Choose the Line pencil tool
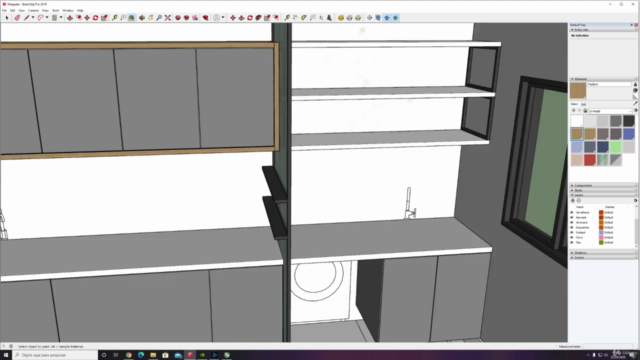Viewport: 640px width, 360px height. [x=27, y=18]
